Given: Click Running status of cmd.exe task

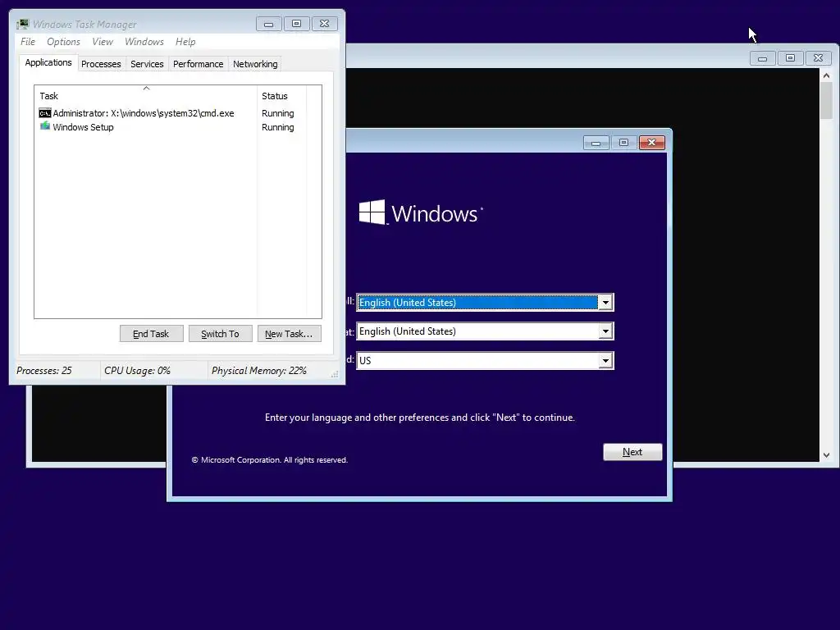Looking at the screenshot, I should [277, 113].
